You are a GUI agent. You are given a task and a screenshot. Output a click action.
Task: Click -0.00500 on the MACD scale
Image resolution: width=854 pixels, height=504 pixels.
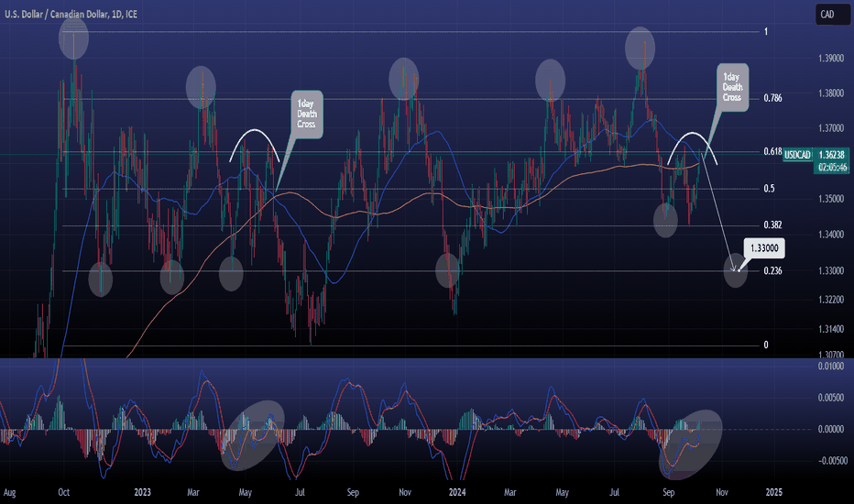(x=832, y=460)
